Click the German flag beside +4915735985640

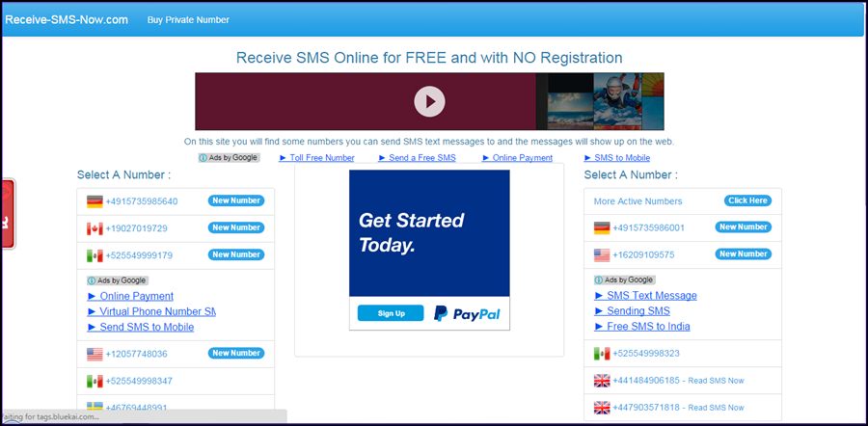coord(95,201)
